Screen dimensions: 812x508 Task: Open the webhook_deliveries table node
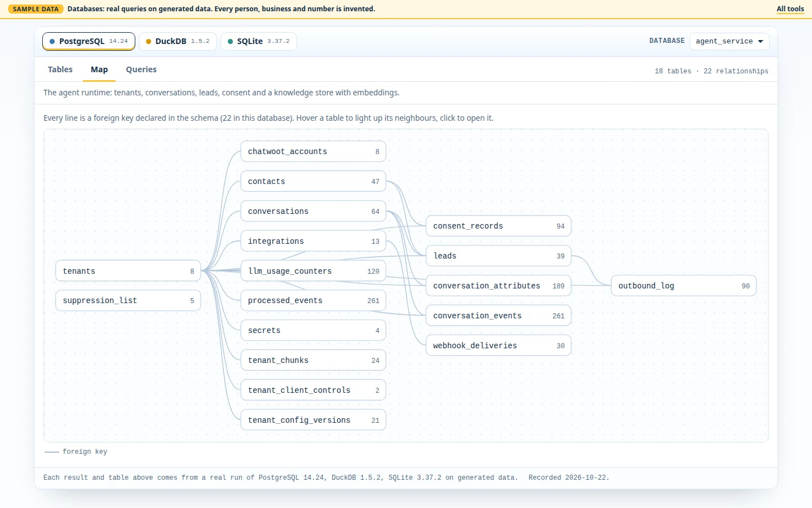pos(498,345)
